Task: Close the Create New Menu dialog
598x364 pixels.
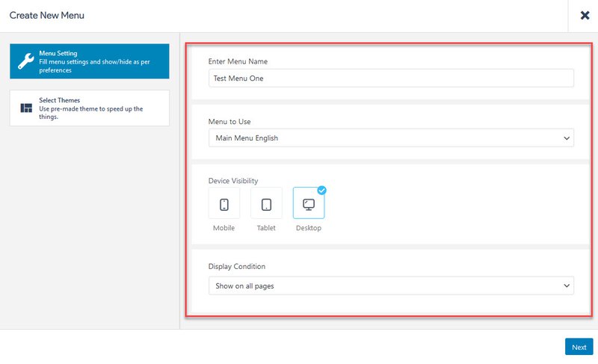Action: (585, 15)
